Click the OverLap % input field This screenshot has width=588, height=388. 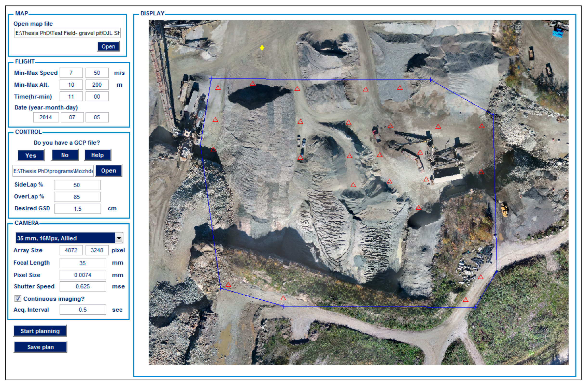[x=77, y=197]
